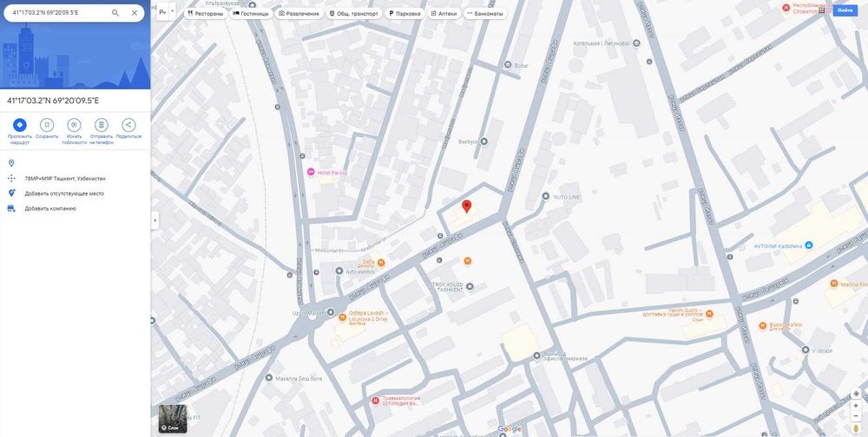The image size is (868, 437).
Task: Collapse the side panel with arrow tab
Action: click(155, 220)
